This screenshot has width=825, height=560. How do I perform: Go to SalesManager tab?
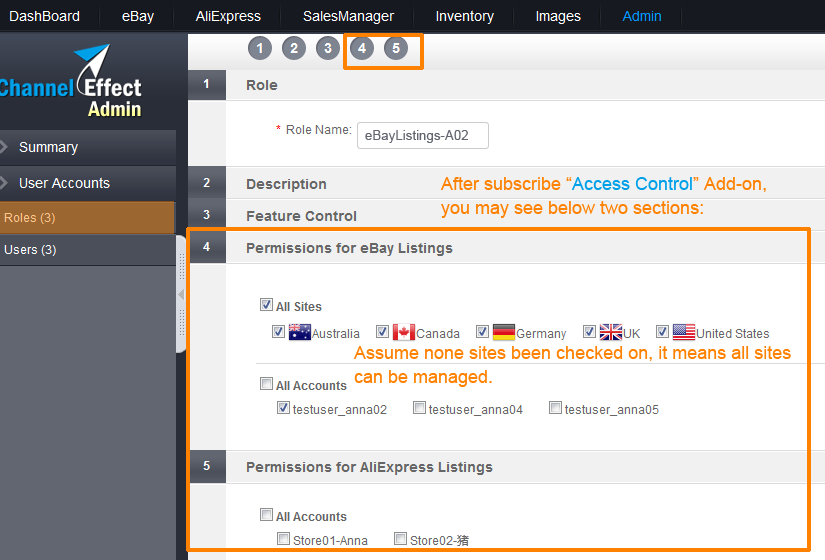[348, 16]
